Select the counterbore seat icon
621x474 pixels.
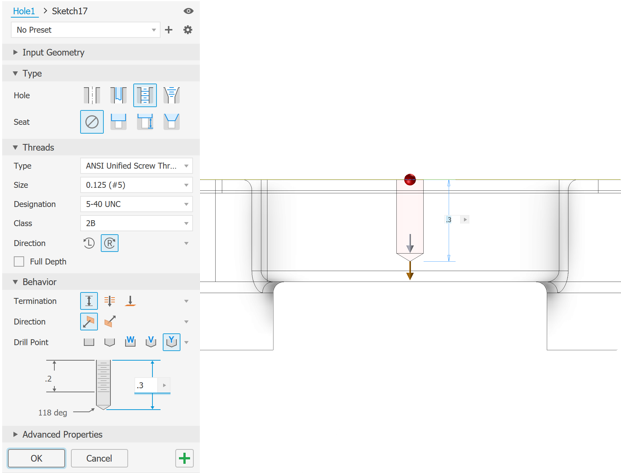click(x=118, y=122)
